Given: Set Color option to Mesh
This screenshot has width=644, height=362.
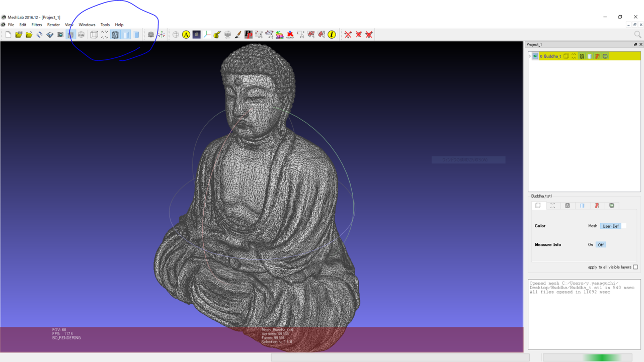Looking at the screenshot, I should click(x=593, y=226).
